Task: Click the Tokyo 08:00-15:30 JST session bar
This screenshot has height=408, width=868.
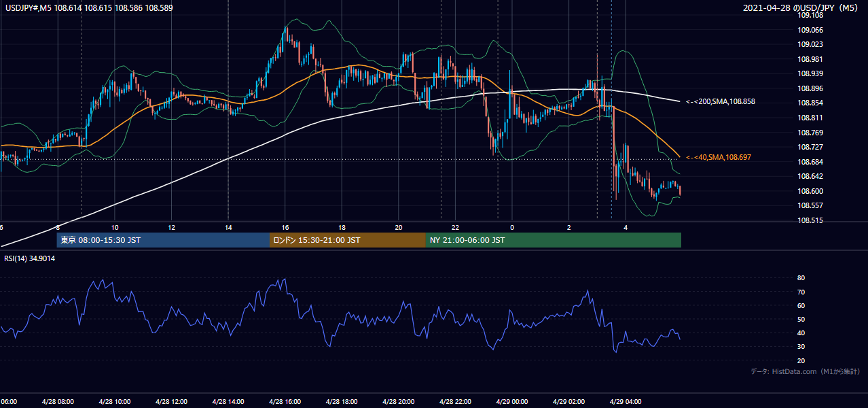Action: 163,240
